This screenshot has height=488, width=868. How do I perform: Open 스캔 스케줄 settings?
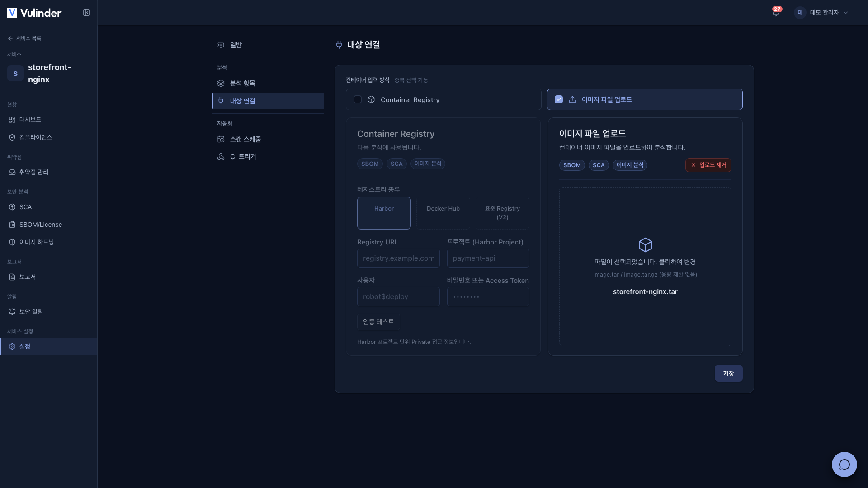(268, 139)
